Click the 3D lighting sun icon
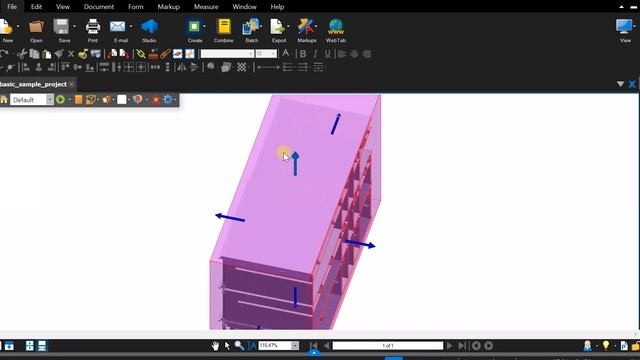Image resolution: width=640 pixels, height=360 pixels. click(156, 100)
